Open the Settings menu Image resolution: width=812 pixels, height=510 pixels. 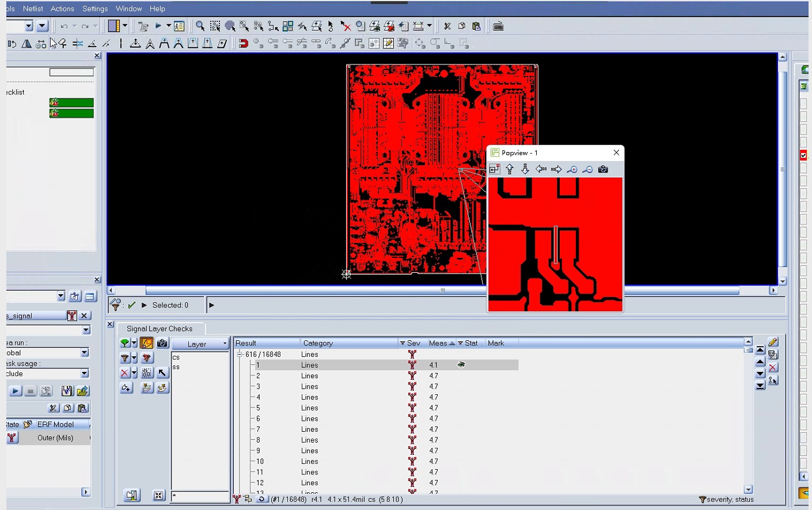tap(95, 9)
